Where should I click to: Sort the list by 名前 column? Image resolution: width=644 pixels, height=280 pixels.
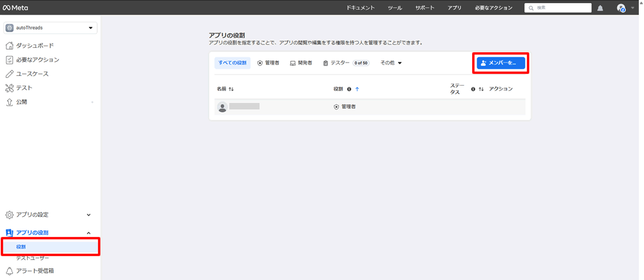point(231,89)
